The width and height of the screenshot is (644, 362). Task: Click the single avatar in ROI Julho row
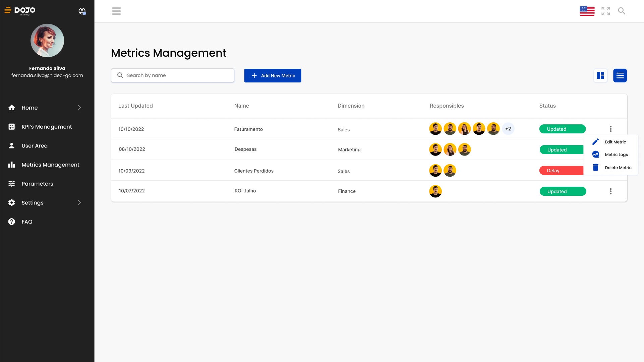(435, 191)
